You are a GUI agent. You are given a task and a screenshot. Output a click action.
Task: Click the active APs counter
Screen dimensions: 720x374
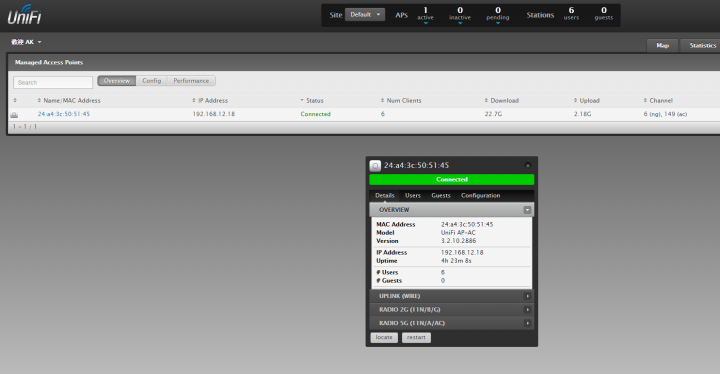pyautogui.click(x=425, y=14)
